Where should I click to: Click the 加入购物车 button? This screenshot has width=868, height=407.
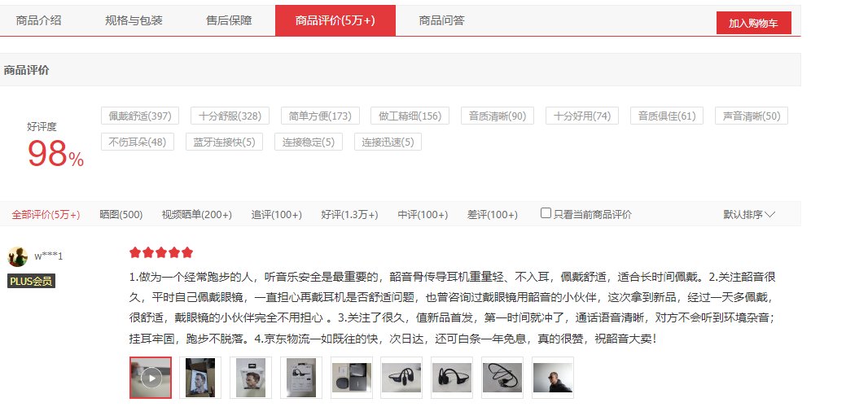coord(753,24)
